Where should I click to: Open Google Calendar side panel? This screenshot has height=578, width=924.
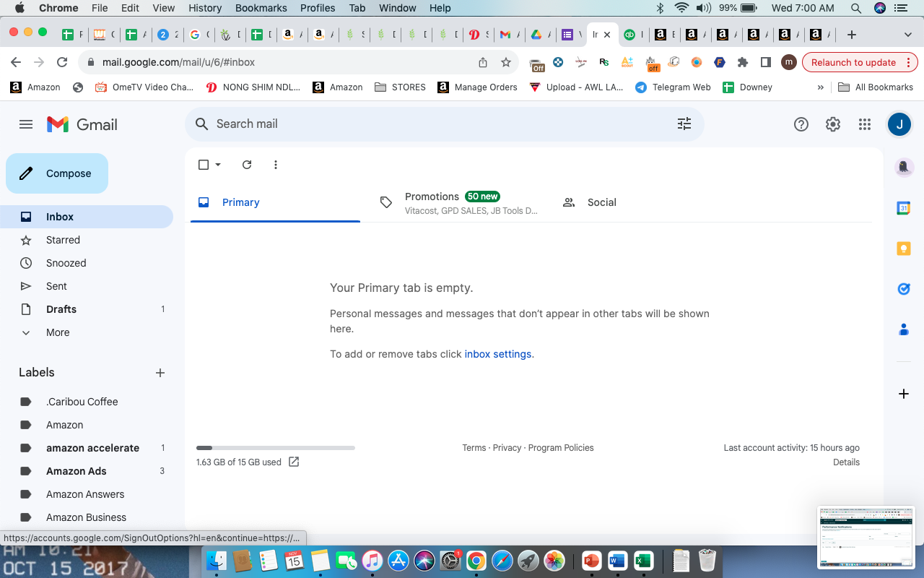(x=903, y=208)
